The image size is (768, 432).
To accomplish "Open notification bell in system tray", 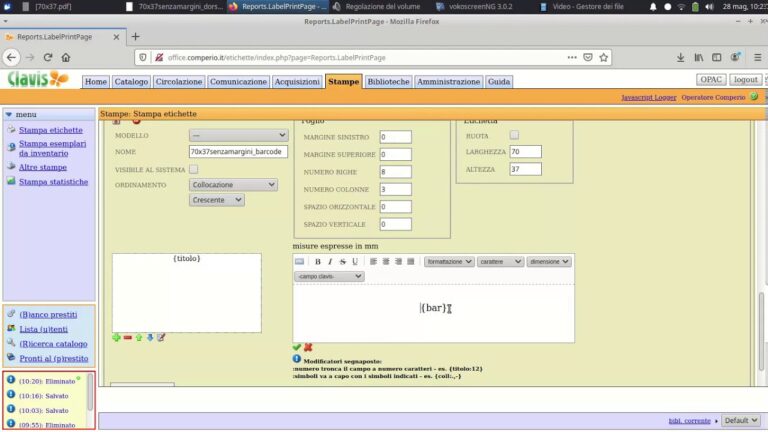I will (x=653, y=6).
